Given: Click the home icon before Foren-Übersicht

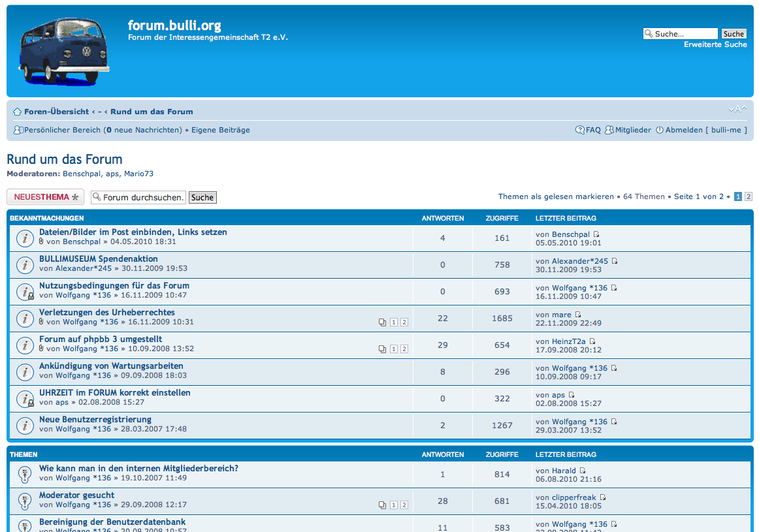Looking at the screenshot, I should [x=18, y=112].
